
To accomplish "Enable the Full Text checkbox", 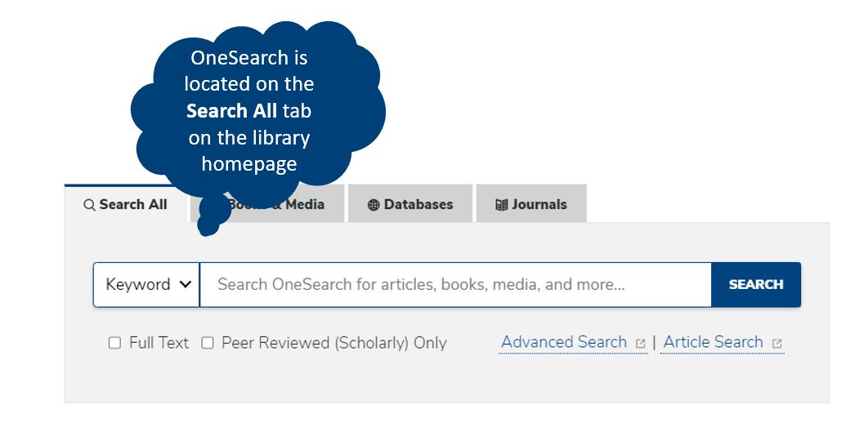I will 114,343.
